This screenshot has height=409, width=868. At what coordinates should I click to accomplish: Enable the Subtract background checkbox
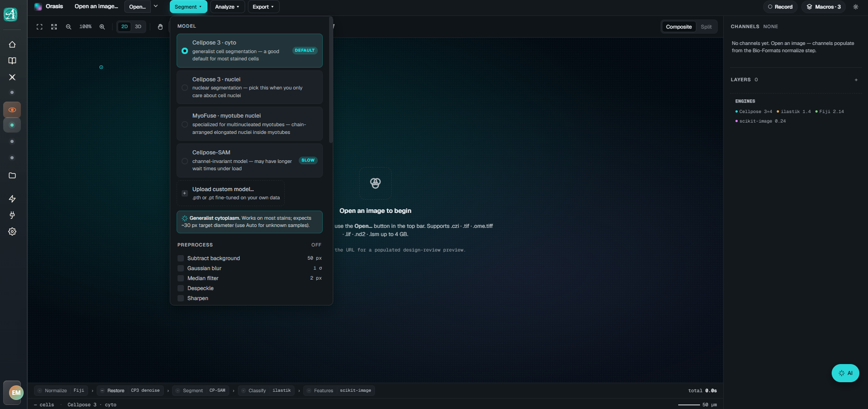pos(181,258)
